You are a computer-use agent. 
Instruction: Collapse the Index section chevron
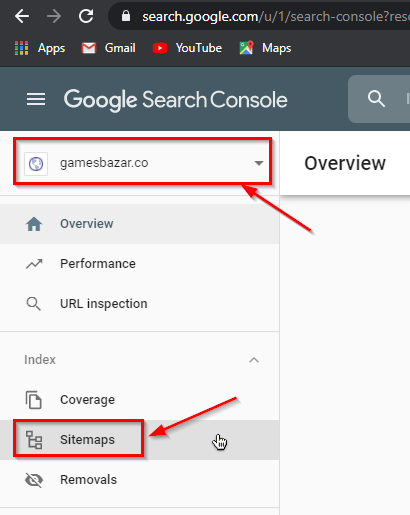(x=254, y=360)
